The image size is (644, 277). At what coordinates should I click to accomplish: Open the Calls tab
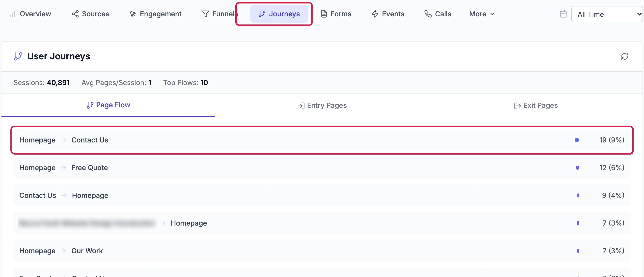(438, 14)
